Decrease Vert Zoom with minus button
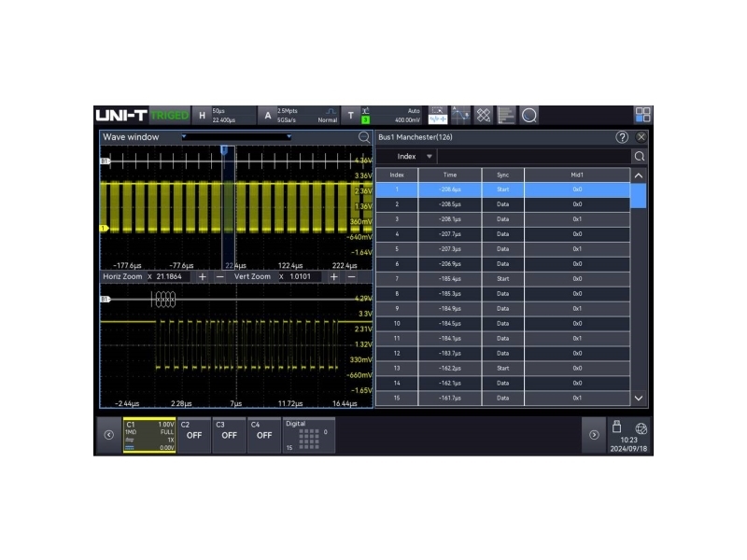The height and width of the screenshot is (560, 747). click(x=352, y=276)
